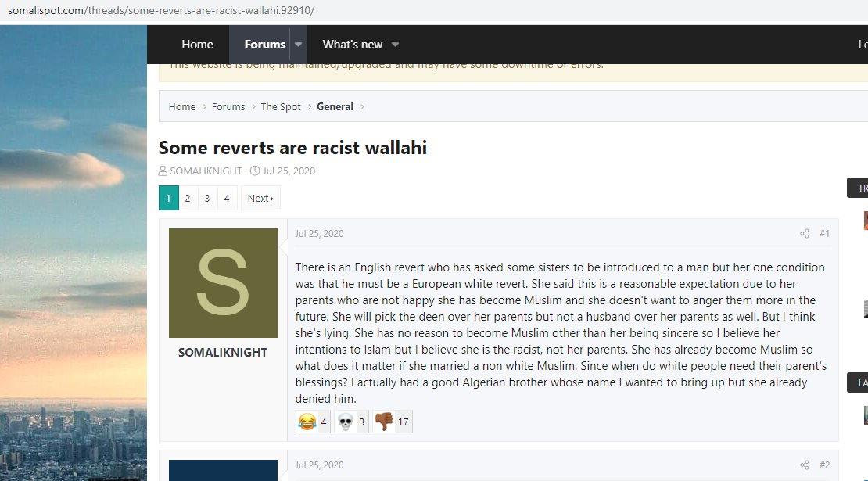Viewport: 868px width, 481px height.
Task: Go to Forums in the breadcrumb
Action: [x=228, y=107]
